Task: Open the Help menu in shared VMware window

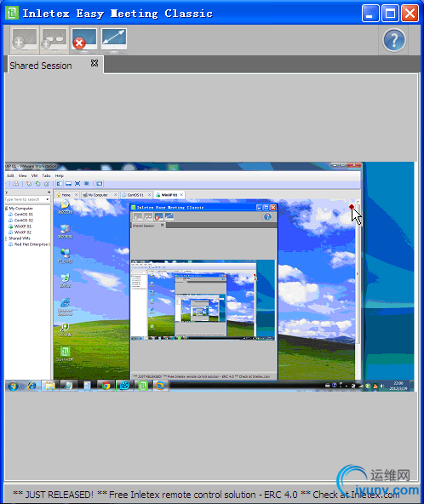Action: pyautogui.click(x=59, y=175)
